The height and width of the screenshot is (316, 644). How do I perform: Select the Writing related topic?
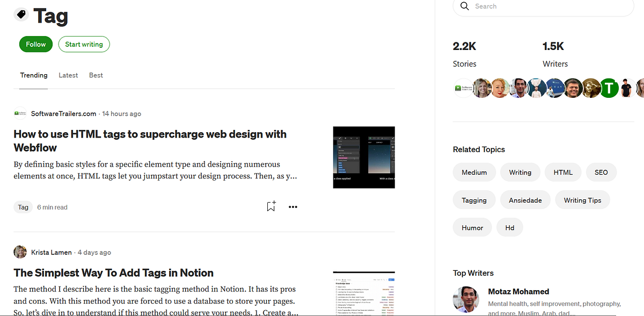[x=520, y=173]
